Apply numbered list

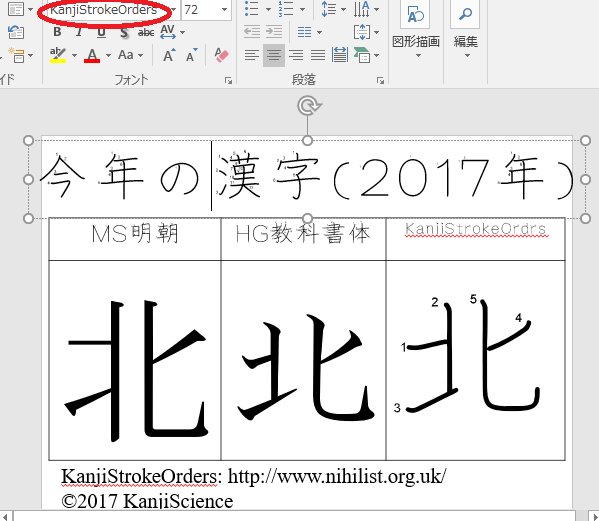286,8
